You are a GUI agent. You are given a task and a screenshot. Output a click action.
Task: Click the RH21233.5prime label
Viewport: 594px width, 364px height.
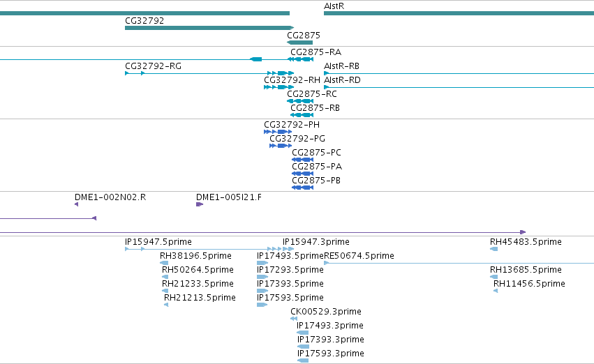pyautogui.click(x=198, y=284)
